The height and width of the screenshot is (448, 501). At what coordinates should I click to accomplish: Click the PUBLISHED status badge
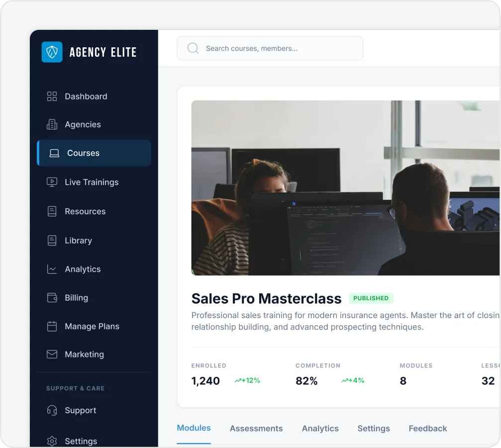point(371,298)
